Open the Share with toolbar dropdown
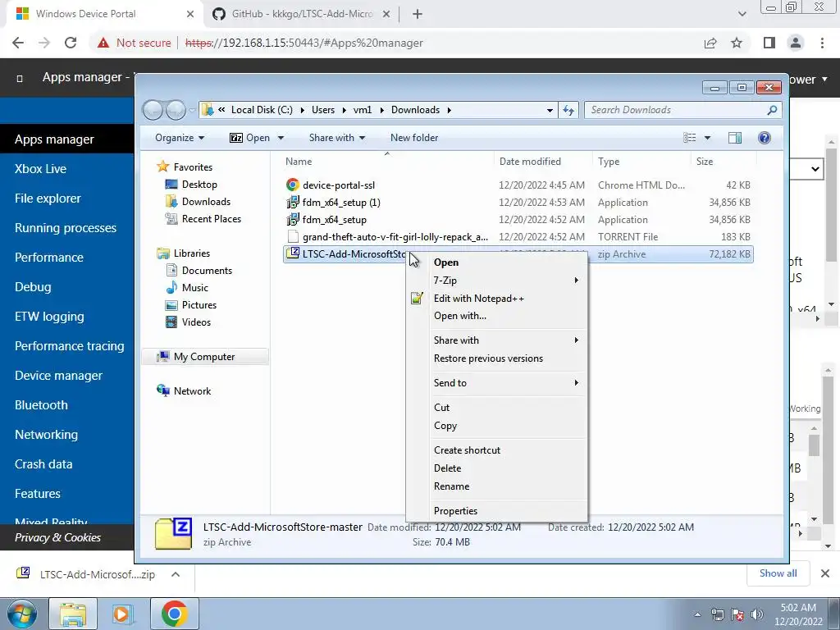Image resolution: width=840 pixels, height=630 pixels. 337,138
